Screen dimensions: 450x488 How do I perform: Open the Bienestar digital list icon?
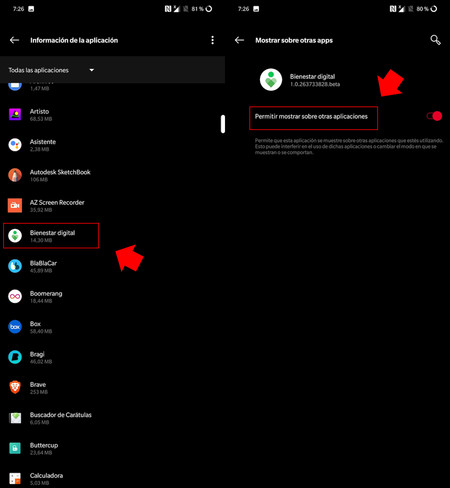[x=15, y=236]
